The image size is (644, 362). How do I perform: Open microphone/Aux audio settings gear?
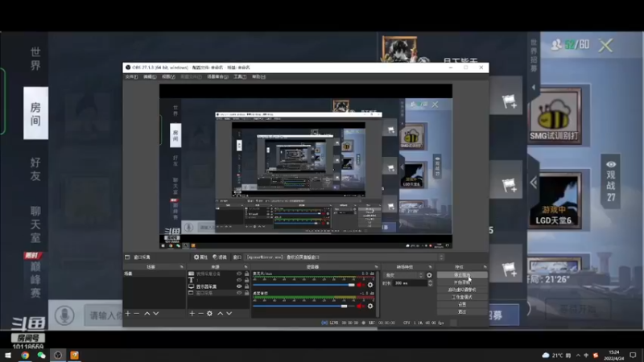370,285
